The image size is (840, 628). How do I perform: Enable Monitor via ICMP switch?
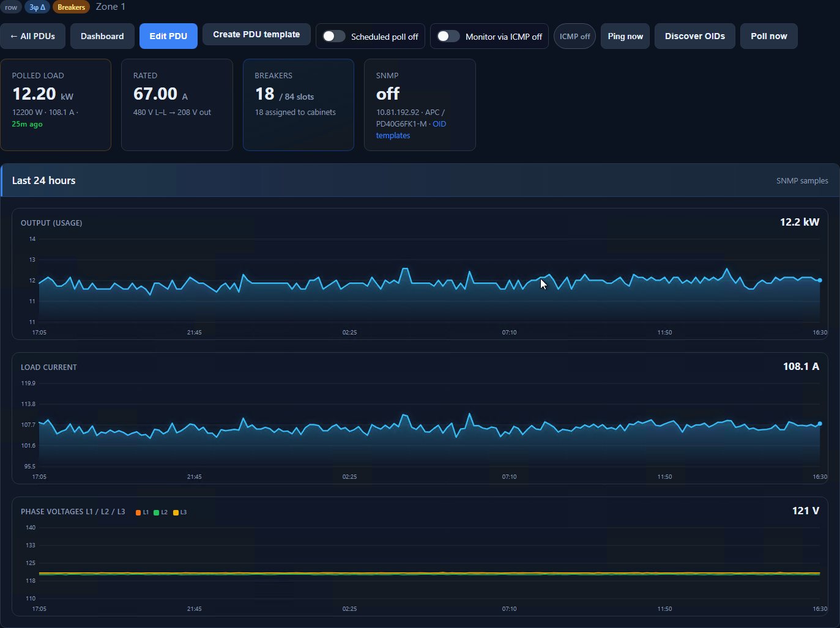pos(448,36)
